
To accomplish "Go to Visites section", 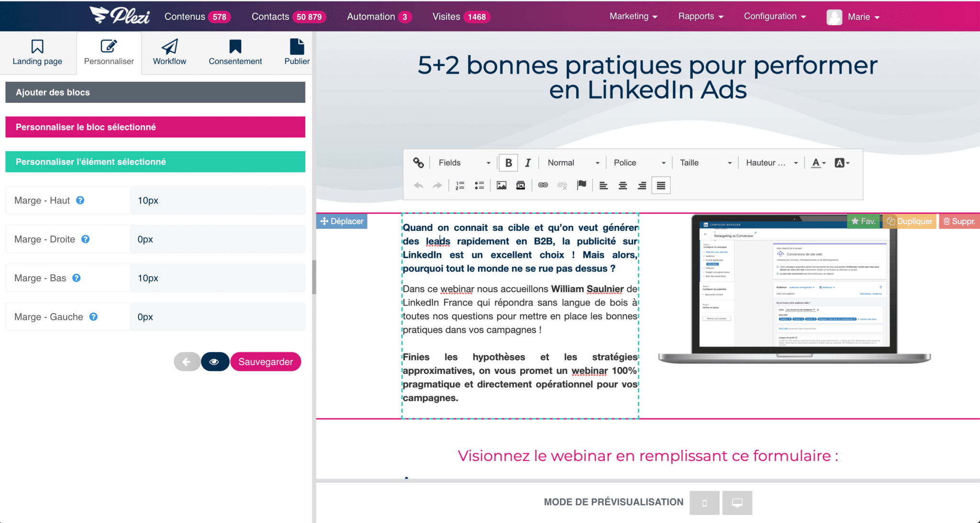I will click(461, 17).
